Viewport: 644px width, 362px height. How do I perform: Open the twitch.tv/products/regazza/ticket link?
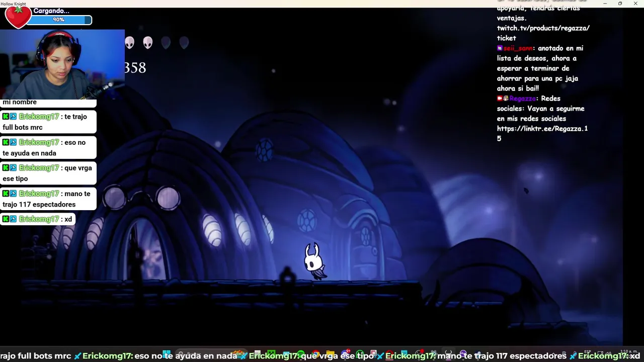pyautogui.click(x=543, y=33)
